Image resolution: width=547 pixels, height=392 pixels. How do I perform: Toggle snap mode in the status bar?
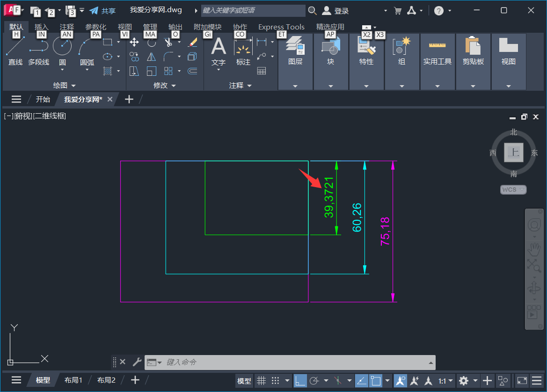tap(275, 381)
